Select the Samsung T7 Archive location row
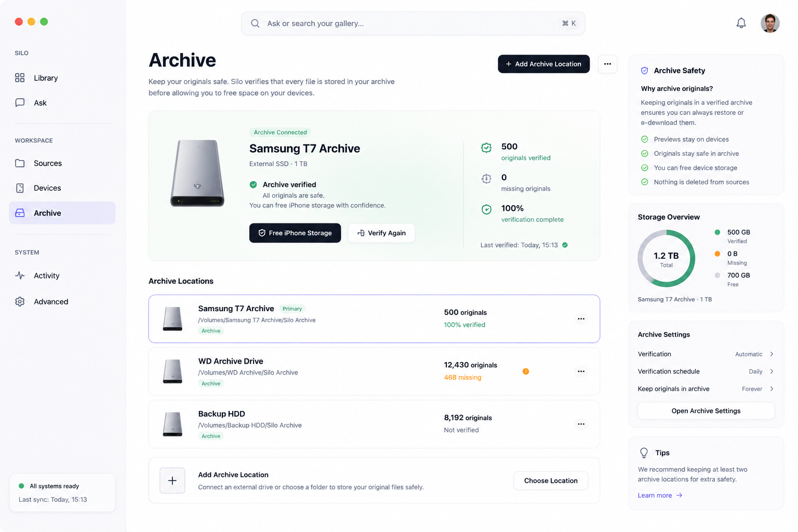 374,319
